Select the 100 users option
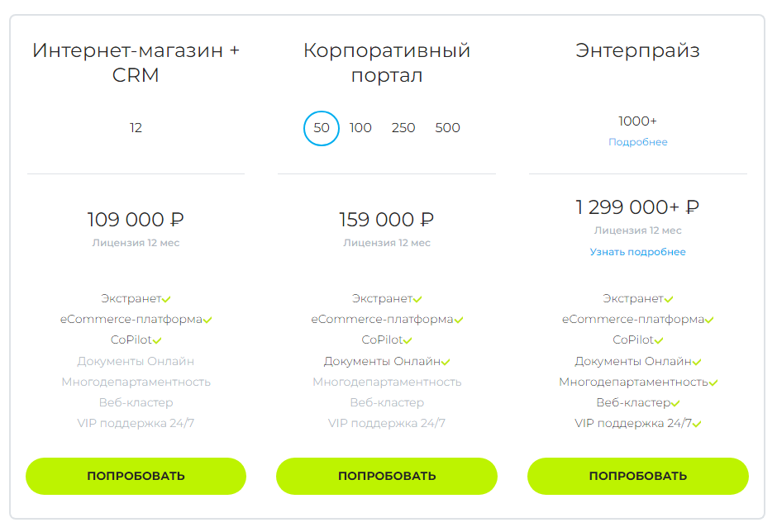This screenshot has height=532, width=777. 360,128
